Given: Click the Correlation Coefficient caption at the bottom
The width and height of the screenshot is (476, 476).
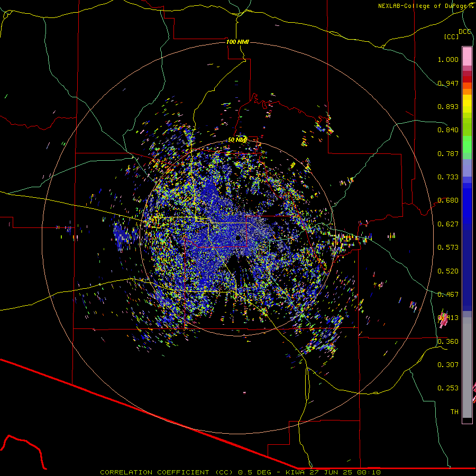Looking at the screenshot, I should (x=241, y=472).
